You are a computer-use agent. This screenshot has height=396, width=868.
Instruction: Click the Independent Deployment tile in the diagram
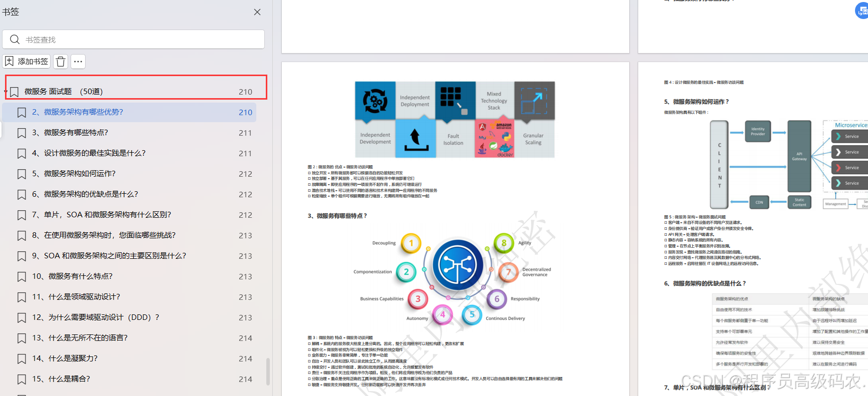click(x=415, y=101)
